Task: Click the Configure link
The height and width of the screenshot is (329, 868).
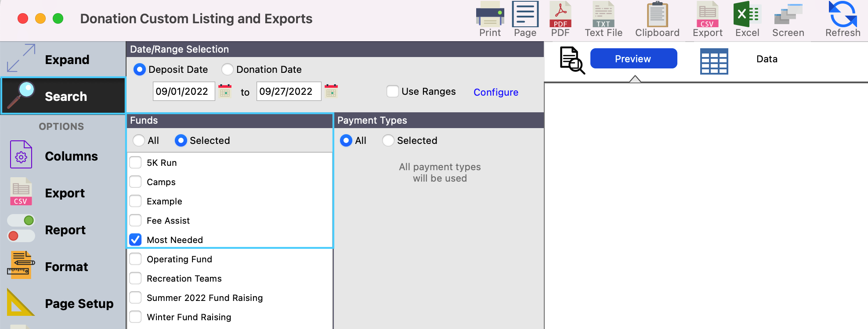Action: pos(495,92)
